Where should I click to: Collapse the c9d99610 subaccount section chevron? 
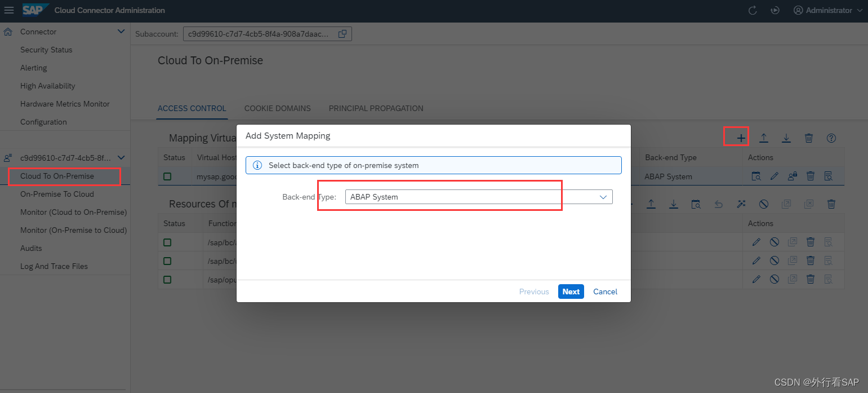pos(121,158)
